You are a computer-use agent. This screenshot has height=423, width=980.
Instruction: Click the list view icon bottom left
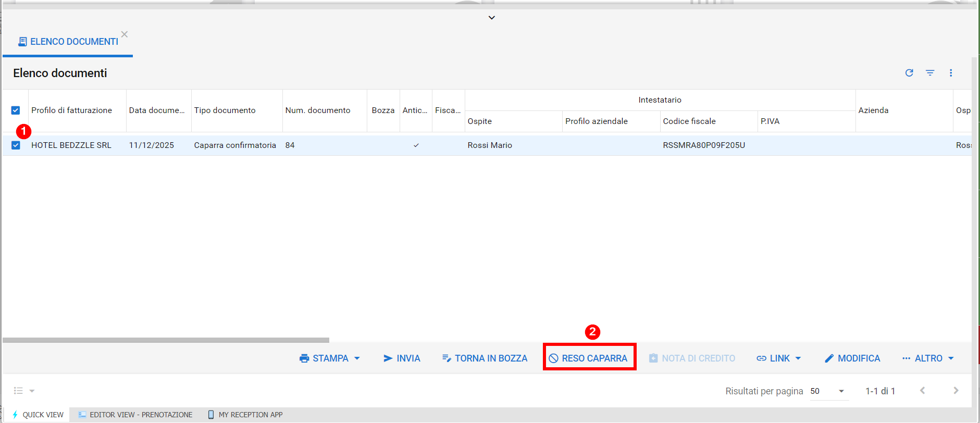point(19,391)
